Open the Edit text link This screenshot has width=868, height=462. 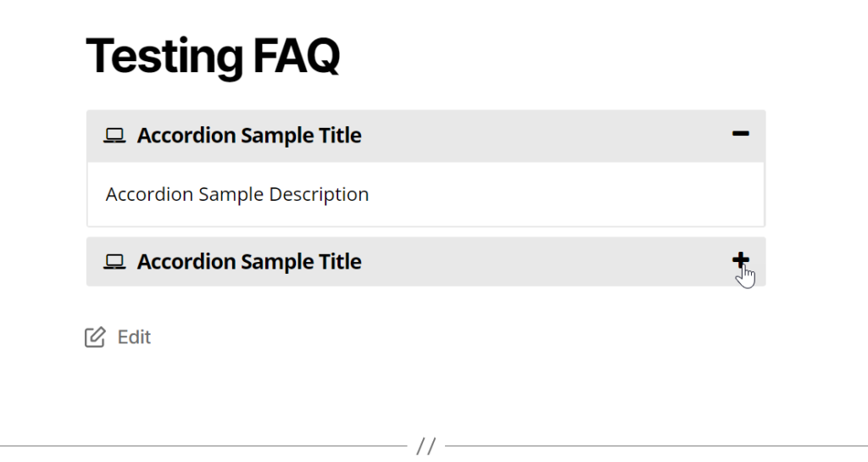pyautogui.click(x=134, y=337)
